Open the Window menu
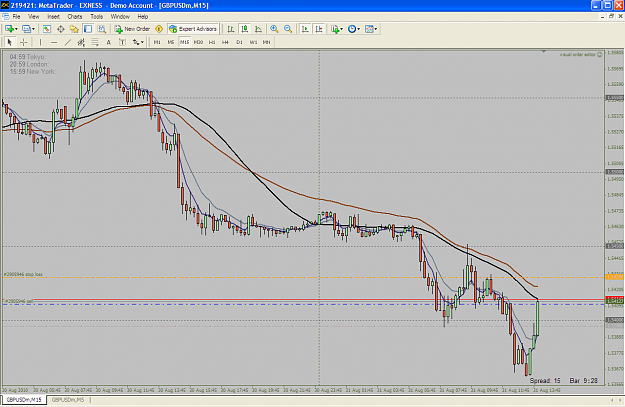This screenshot has height=407, width=625. click(x=120, y=16)
